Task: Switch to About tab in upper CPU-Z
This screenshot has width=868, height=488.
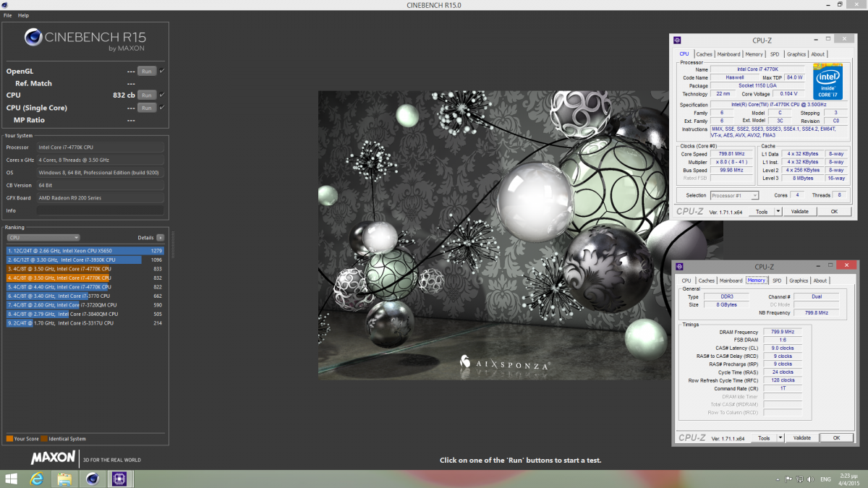Action: (817, 54)
